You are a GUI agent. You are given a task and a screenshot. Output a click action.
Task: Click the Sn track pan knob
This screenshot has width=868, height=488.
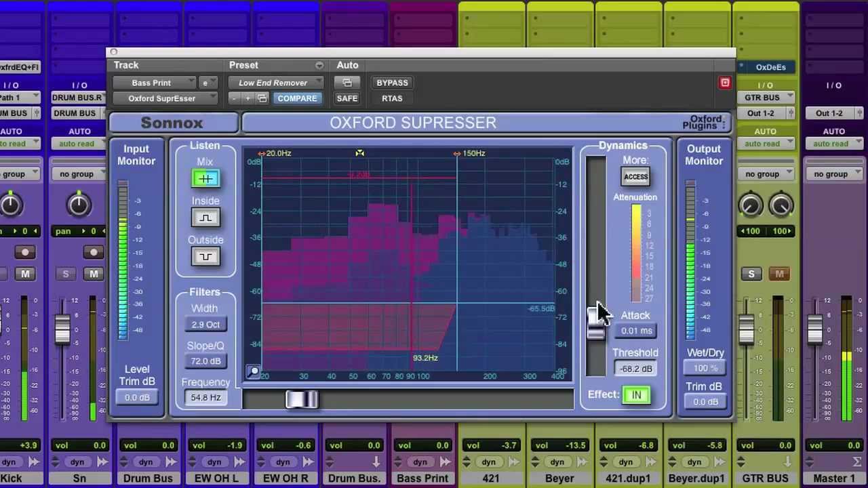coord(79,205)
